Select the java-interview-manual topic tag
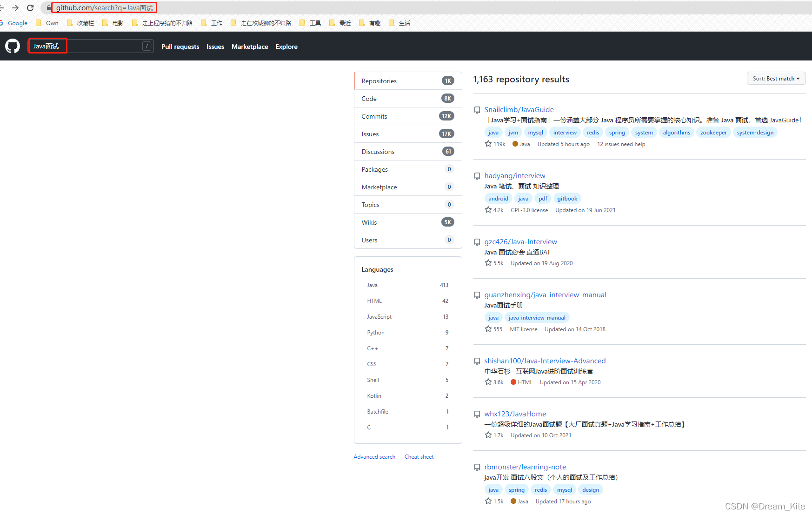Image resolution: width=812 pixels, height=515 pixels. [537, 318]
